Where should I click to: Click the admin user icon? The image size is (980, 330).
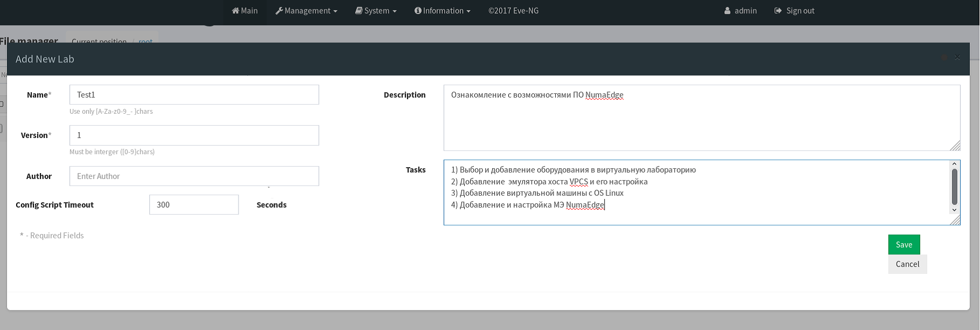[727, 11]
